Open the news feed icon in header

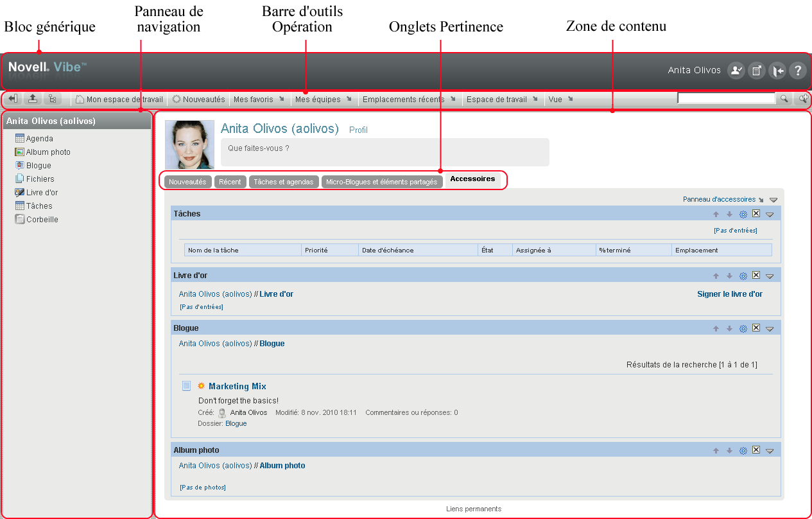point(757,71)
